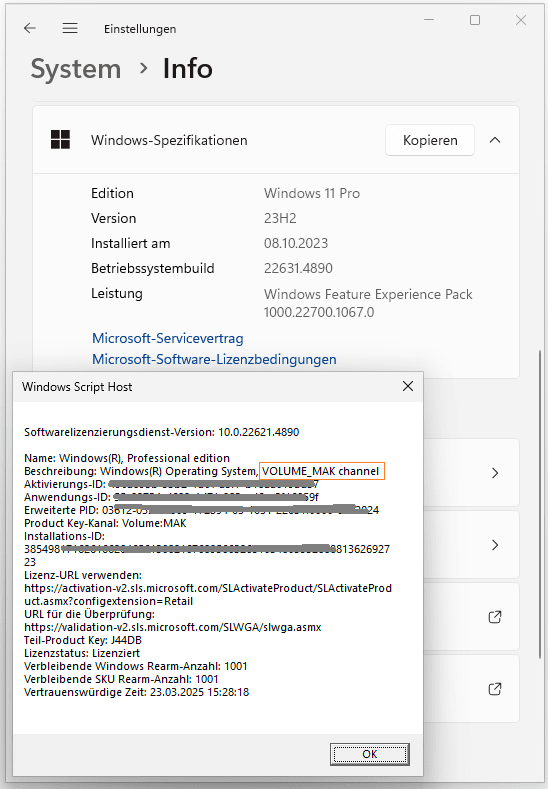Click the Windows logo icon in Windows-Spezifikationen

[x=60, y=139]
